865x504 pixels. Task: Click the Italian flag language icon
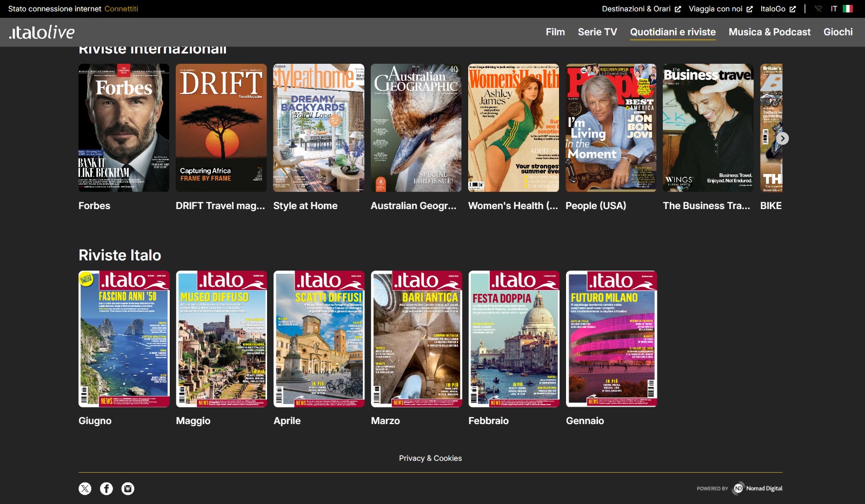(848, 9)
